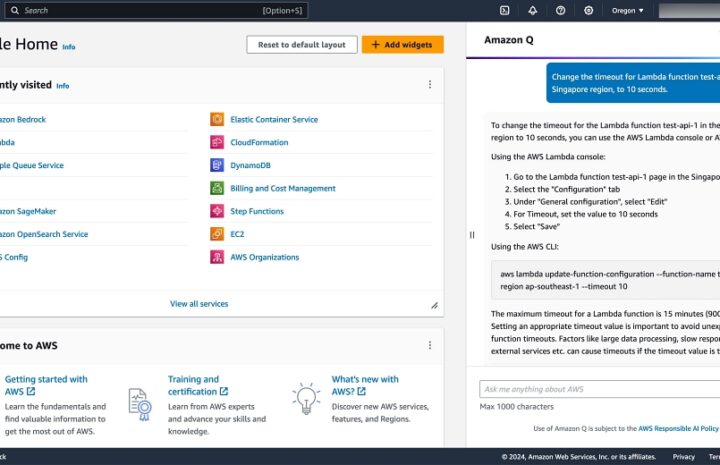Focus the Ask me anything about AWS box
Viewport: 720px width, 465px height.
click(x=600, y=389)
